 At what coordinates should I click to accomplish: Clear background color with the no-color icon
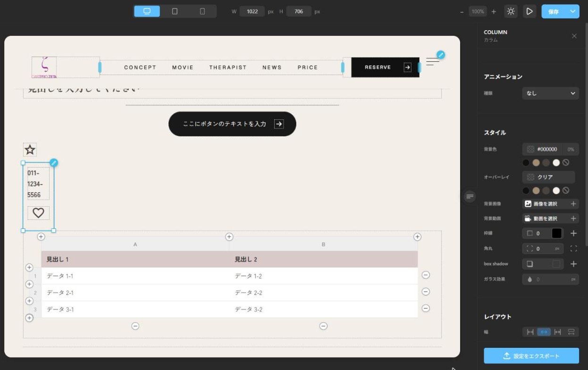[x=566, y=163]
